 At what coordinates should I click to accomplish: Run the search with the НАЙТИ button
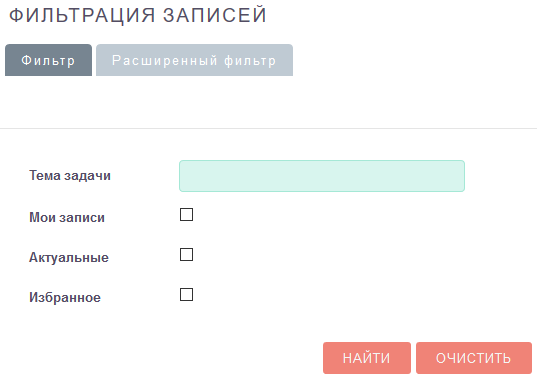(x=367, y=358)
